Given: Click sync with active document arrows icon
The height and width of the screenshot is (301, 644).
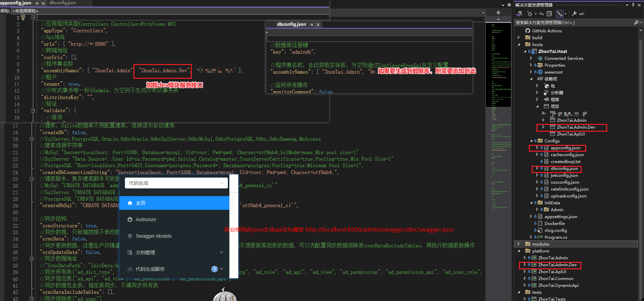Looking at the screenshot, I should [542, 14].
